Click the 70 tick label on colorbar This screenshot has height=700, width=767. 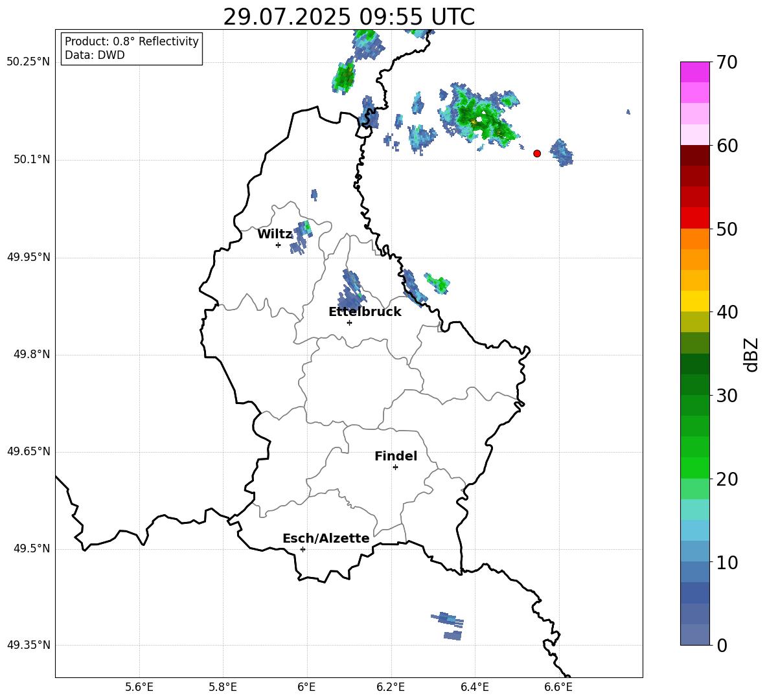(727, 62)
